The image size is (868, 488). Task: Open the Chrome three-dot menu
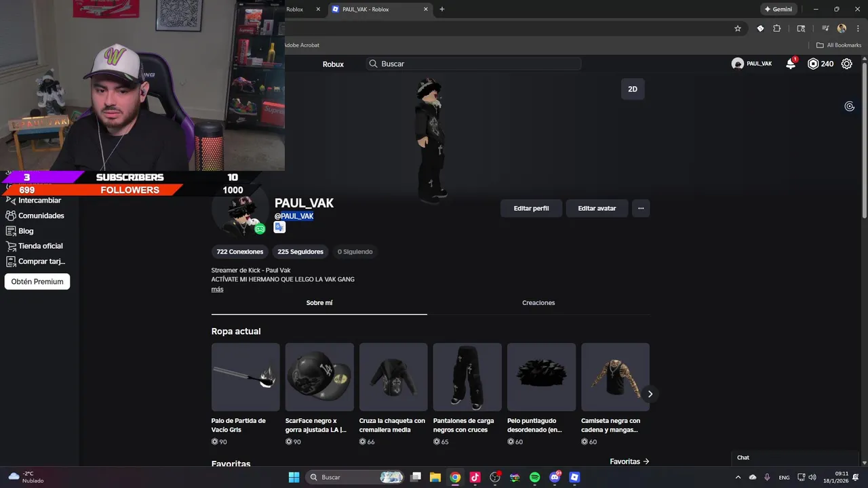pos(858,28)
